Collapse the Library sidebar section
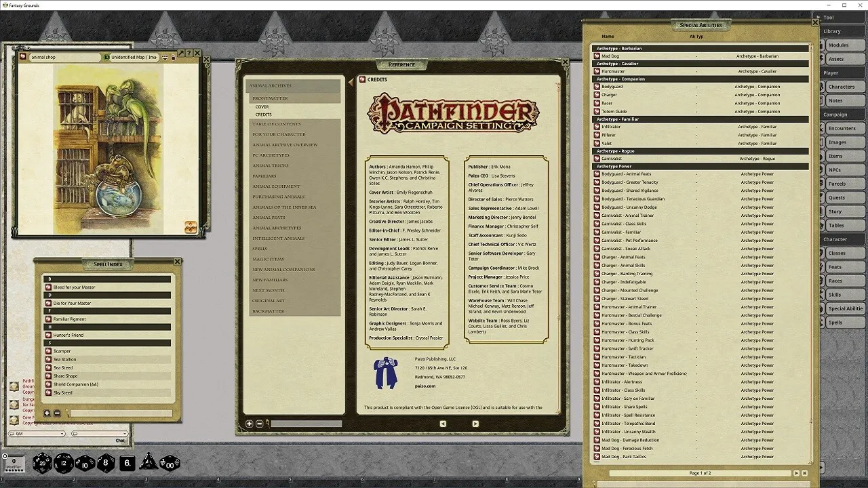Image resolution: width=868 pixels, height=488 pixels. [x=841, y=31]
